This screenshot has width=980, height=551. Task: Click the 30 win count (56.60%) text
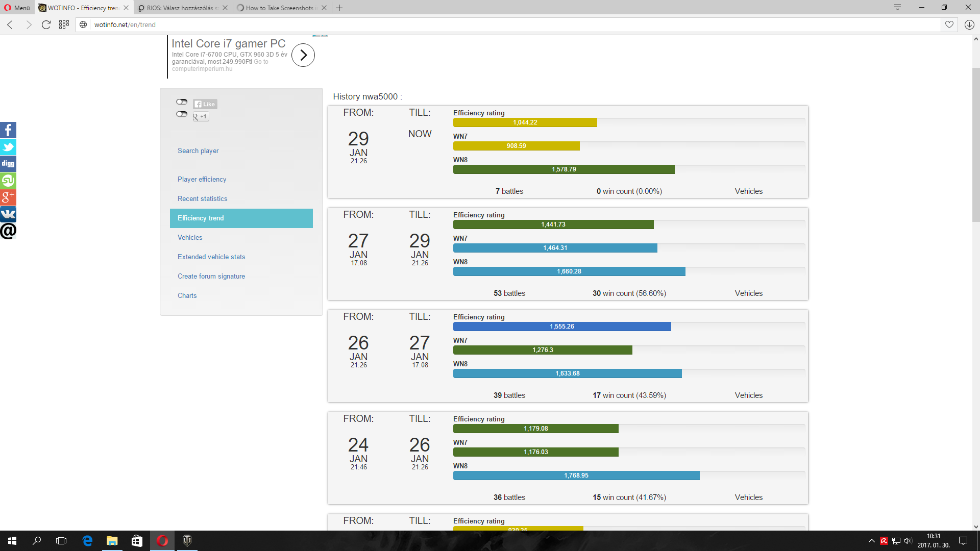629,293
